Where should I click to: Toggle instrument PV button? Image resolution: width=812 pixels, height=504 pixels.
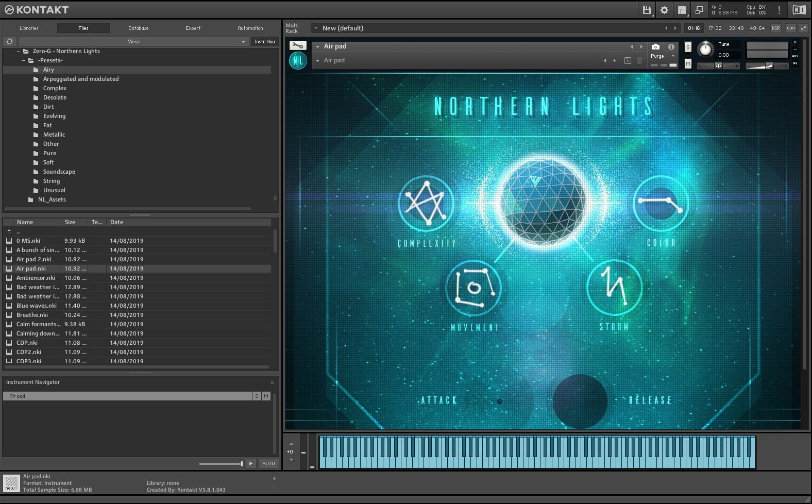[795, 63]
